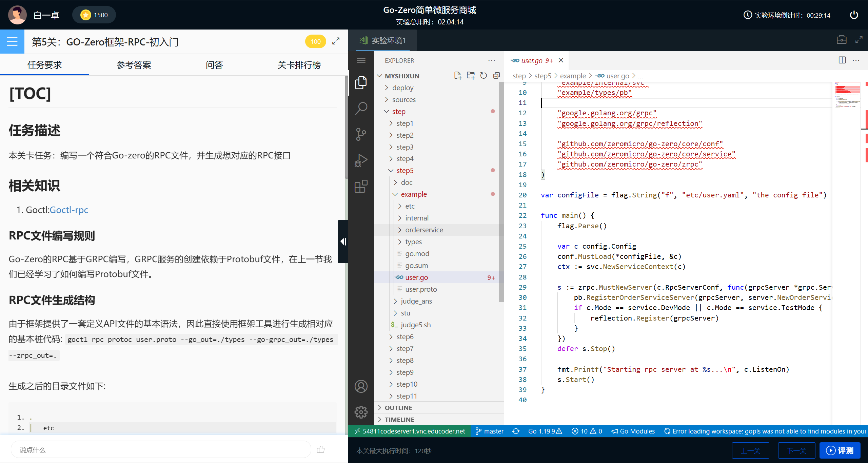Switch to the 关卡排行榜 tab
868x463 pixels.
(x=299, y=65)
